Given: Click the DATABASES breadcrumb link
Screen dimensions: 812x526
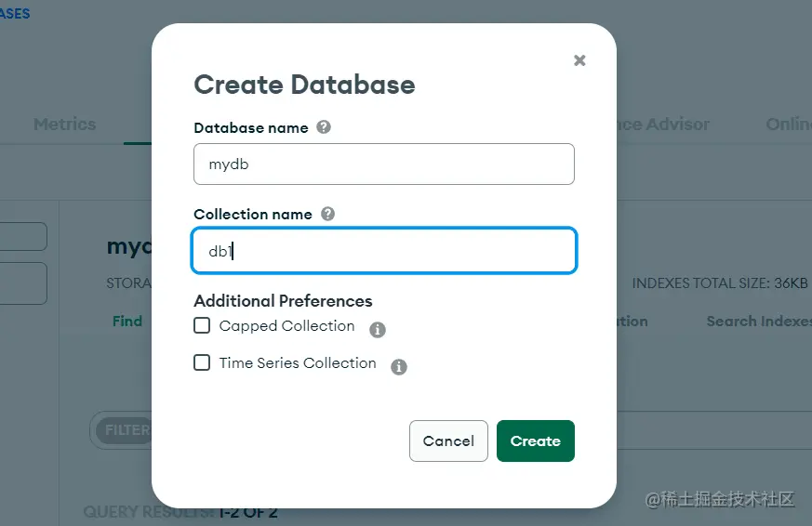Looking at the screenshot, I should [x=15, y=13].
